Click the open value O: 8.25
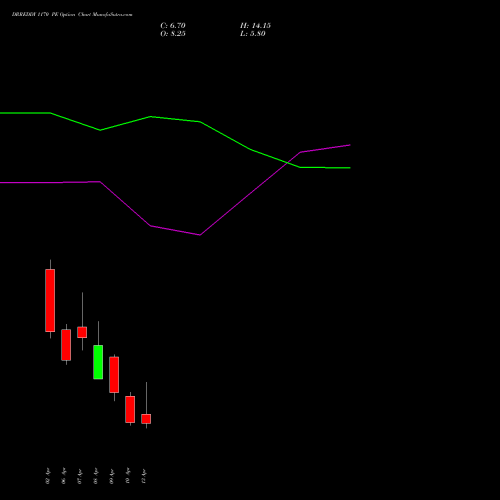The width and height of the screenshot is (500, 500). pyautogui.click(x=173, y=34)
